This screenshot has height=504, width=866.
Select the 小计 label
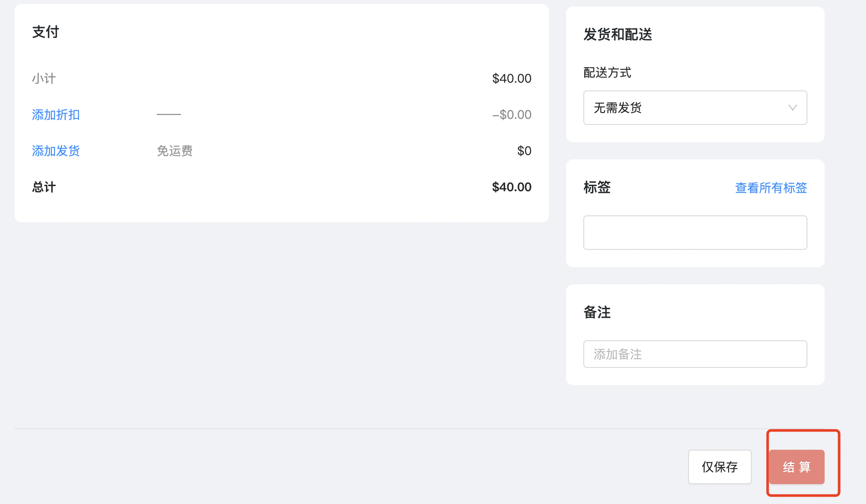click(x=44, y=78)
